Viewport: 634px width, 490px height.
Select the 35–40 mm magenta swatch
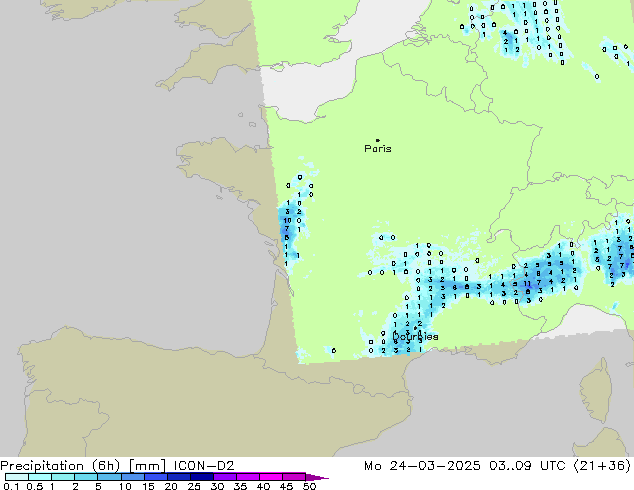(x=247, y=477)
